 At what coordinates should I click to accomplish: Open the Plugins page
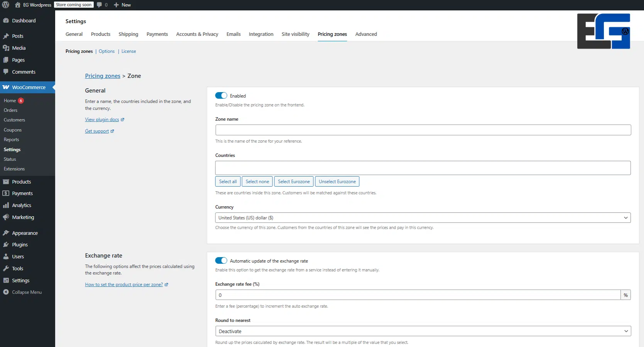coord(19,244)
